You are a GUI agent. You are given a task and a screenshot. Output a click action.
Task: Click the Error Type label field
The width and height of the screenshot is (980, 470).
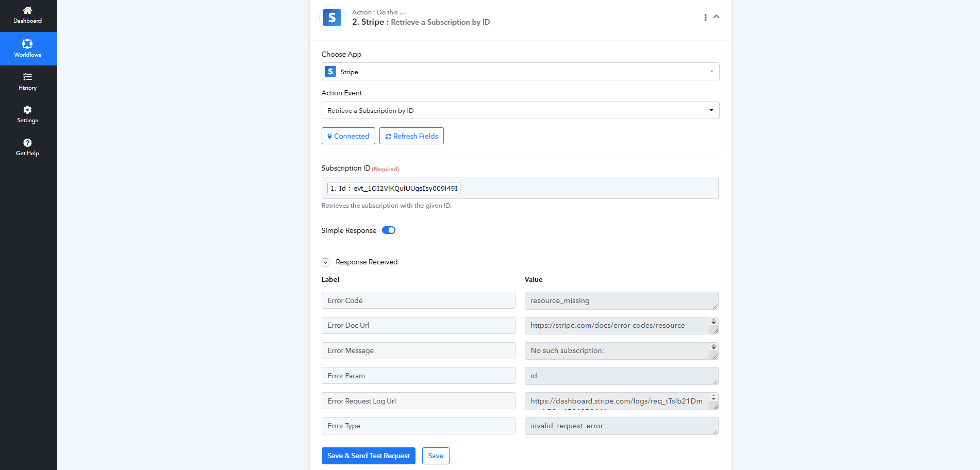[418, 426]
